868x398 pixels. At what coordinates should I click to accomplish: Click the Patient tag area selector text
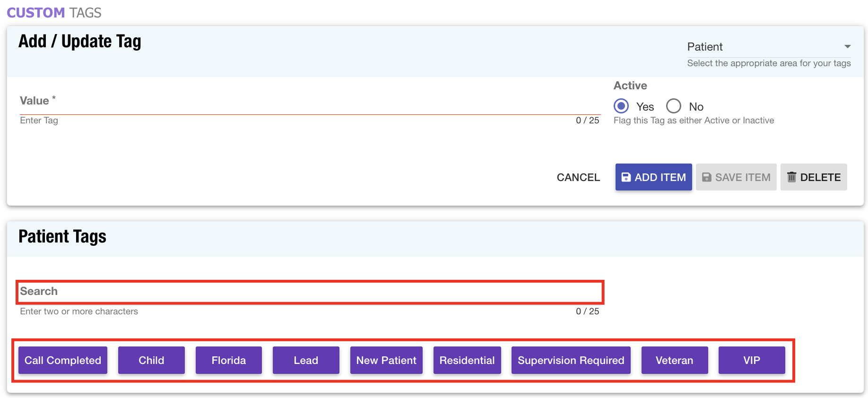click(x=705, y=47)
